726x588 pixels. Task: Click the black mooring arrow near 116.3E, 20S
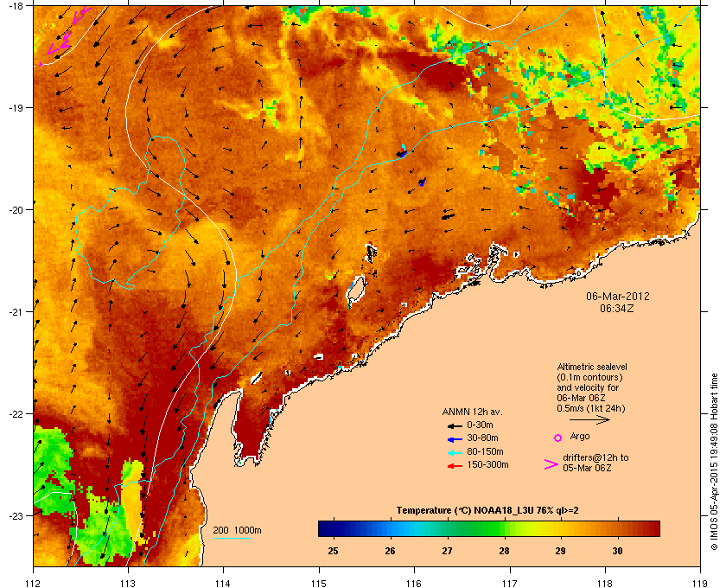tap(448, 216)
